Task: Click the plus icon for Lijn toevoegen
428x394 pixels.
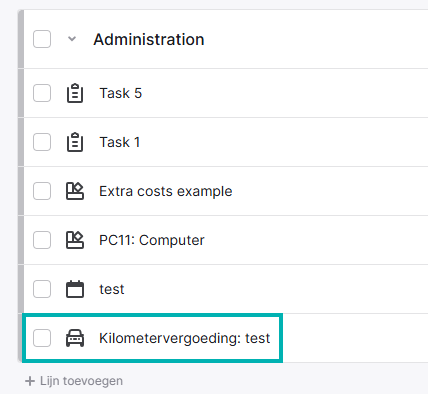Action: [30, 381]
